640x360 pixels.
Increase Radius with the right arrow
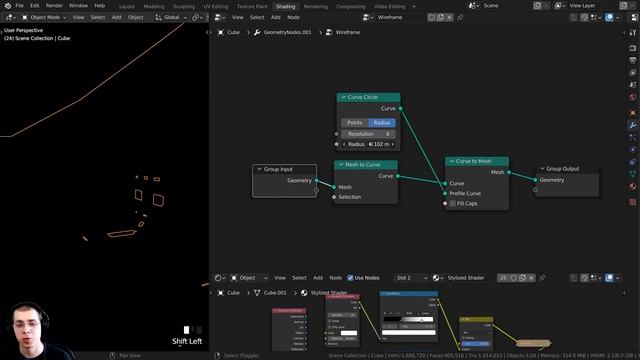pos(393,144)
